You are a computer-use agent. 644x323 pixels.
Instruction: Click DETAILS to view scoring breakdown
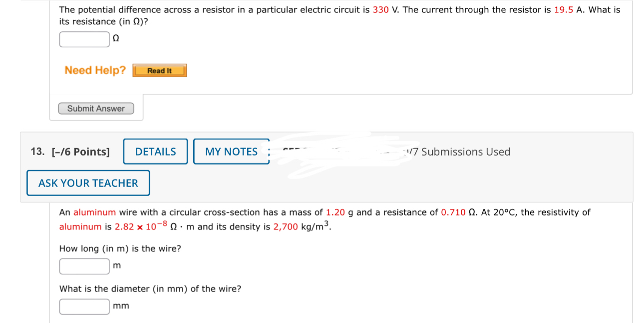tap(155, 151)
